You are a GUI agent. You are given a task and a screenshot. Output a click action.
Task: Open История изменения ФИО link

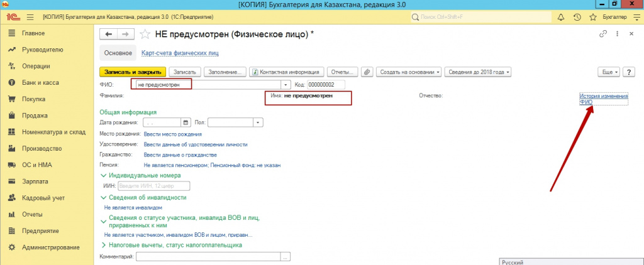[x=604, y=99]
